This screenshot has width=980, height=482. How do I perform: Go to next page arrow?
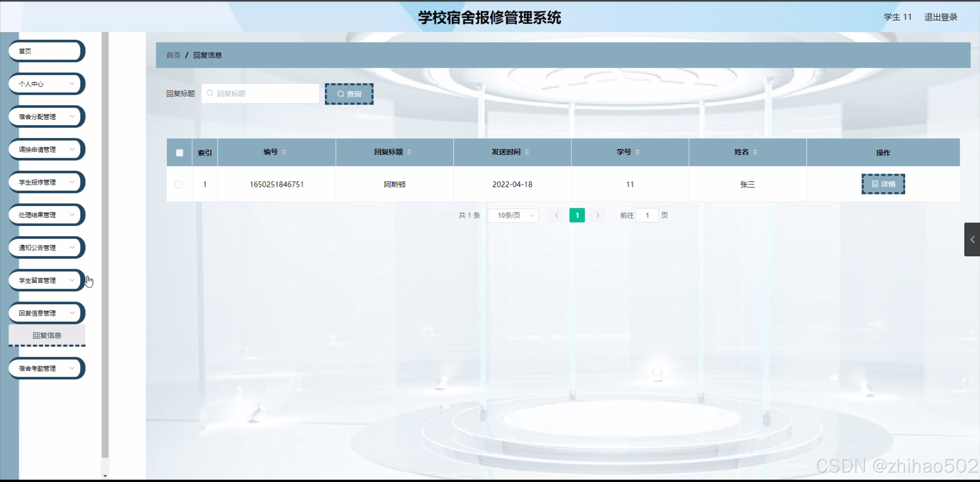click(597, 215)
